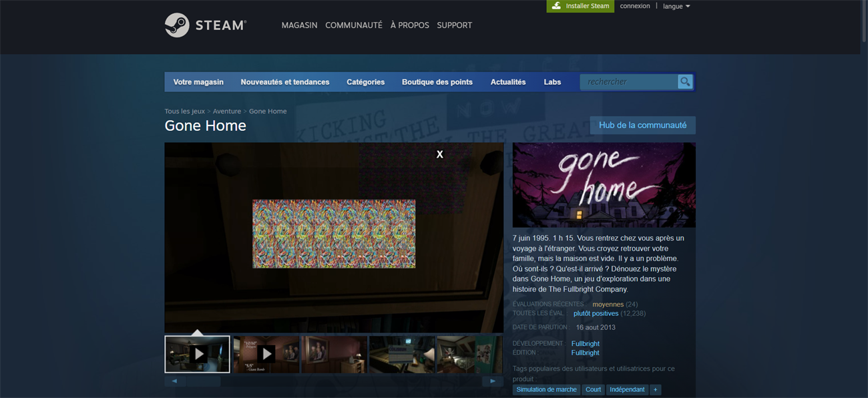Open the COMMUNAUTÉ menu
868x398 pixels.
point(354,25)
